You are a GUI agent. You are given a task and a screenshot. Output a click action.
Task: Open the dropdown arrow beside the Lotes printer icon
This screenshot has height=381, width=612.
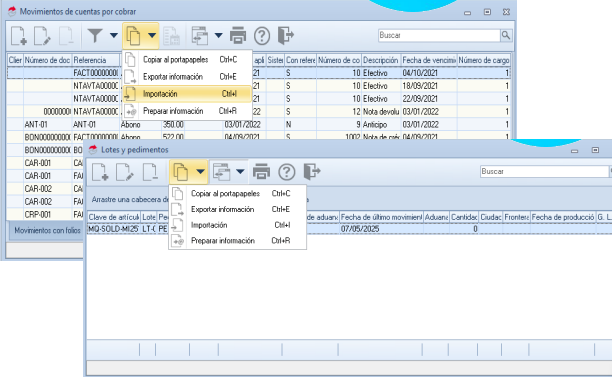click(x=240, y=171)
